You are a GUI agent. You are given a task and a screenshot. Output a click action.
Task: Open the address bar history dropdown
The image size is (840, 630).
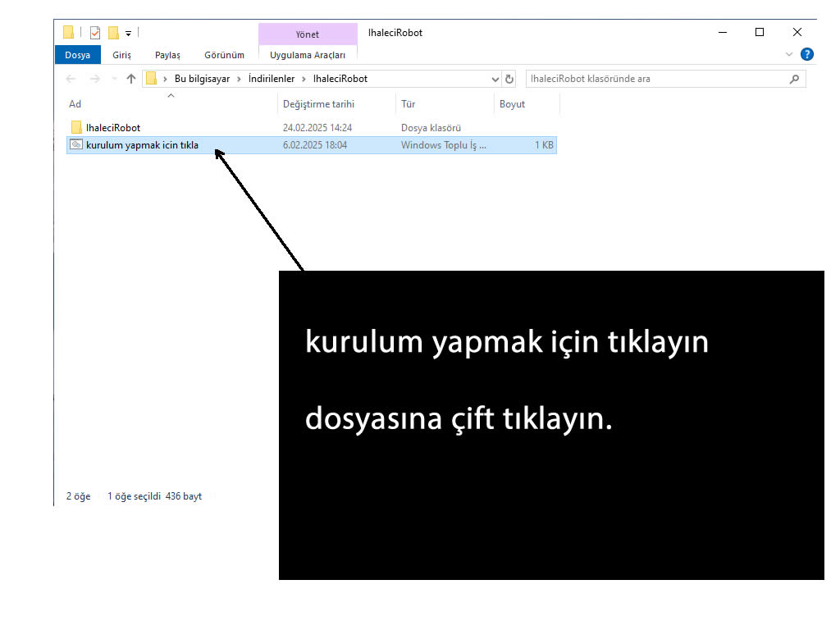coord(495,80)
